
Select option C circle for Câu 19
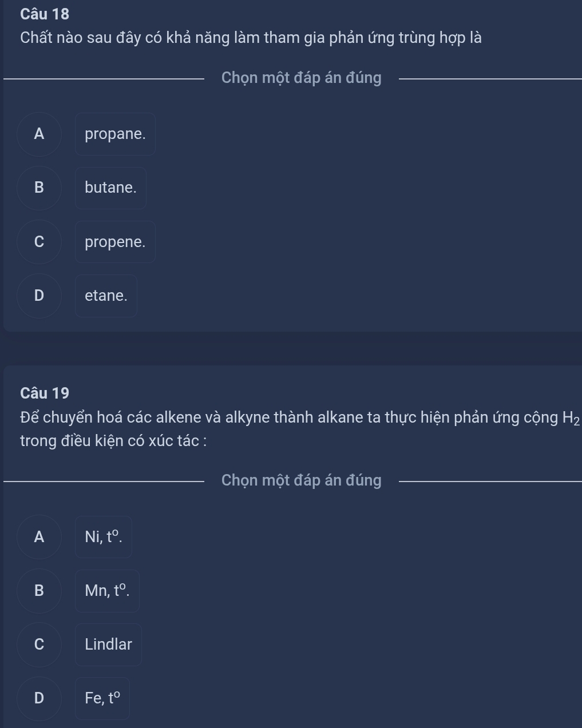click(39, 645)
